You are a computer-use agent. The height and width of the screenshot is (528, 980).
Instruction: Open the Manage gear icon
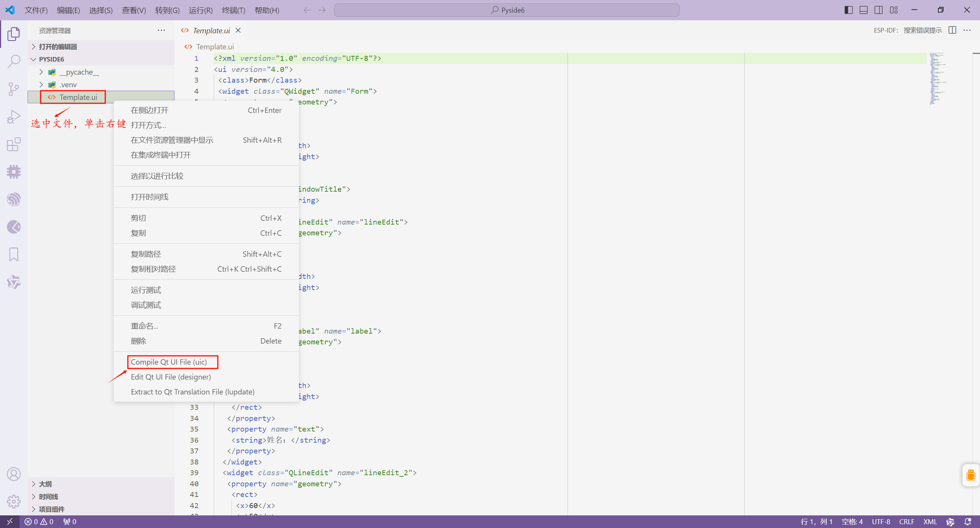click(x=14, y=501)
